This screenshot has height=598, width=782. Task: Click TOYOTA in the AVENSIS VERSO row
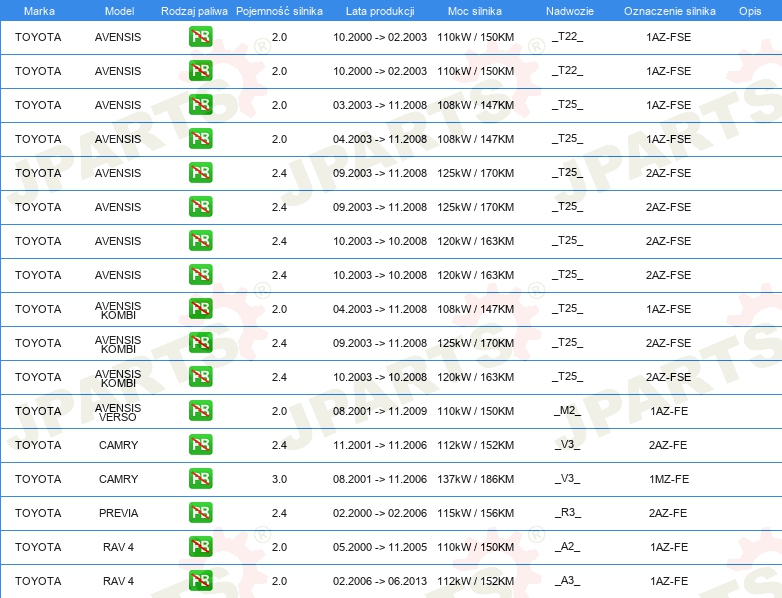pos(38,411)
